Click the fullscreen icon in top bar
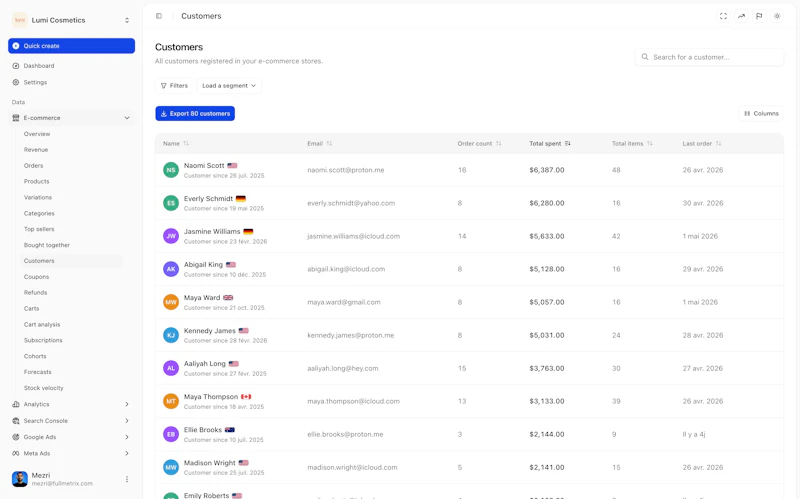This screenshot has height=499, width=800. click(x=723, y=16)
